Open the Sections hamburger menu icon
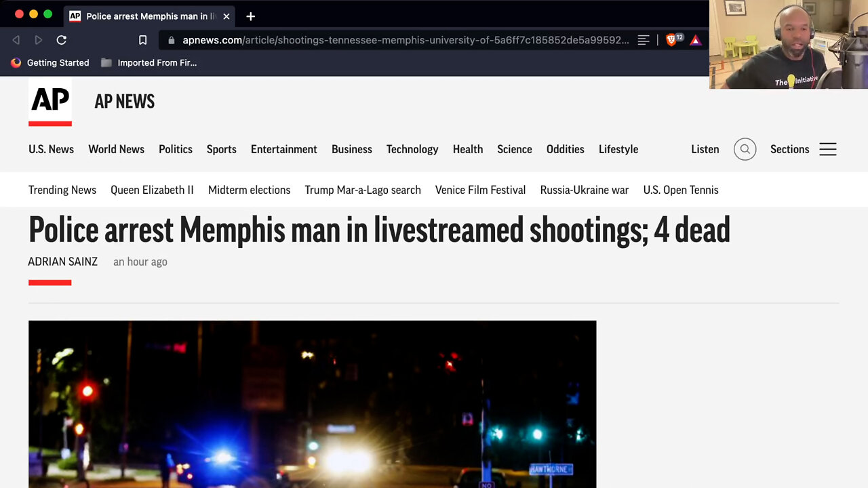Screen dimensions: 868x488 point(828,149)
